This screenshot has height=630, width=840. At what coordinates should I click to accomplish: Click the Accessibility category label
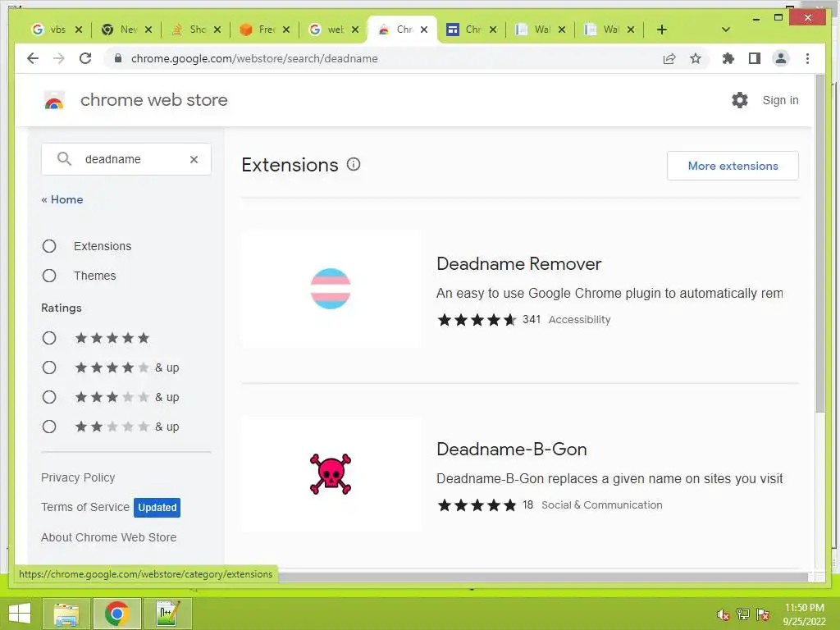(579, 319)
